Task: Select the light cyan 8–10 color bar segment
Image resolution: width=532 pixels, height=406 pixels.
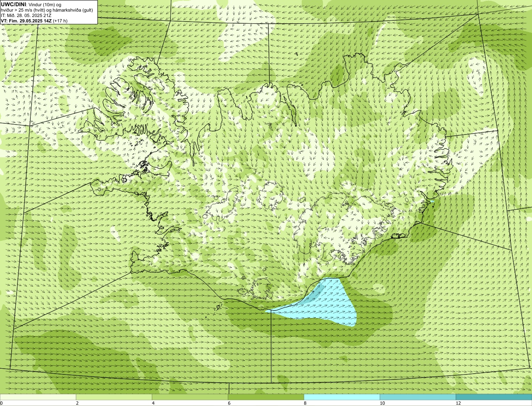Action: click(x=342, y=397)
